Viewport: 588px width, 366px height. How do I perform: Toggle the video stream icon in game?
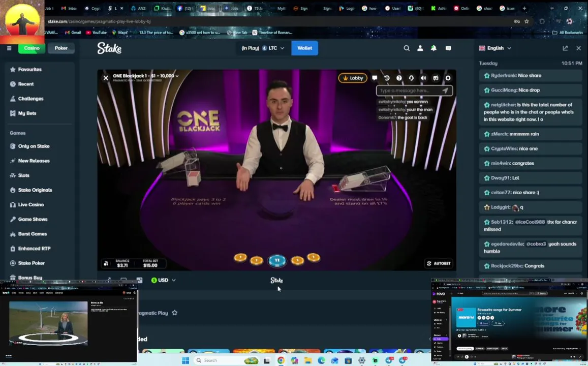pos(436,78)
